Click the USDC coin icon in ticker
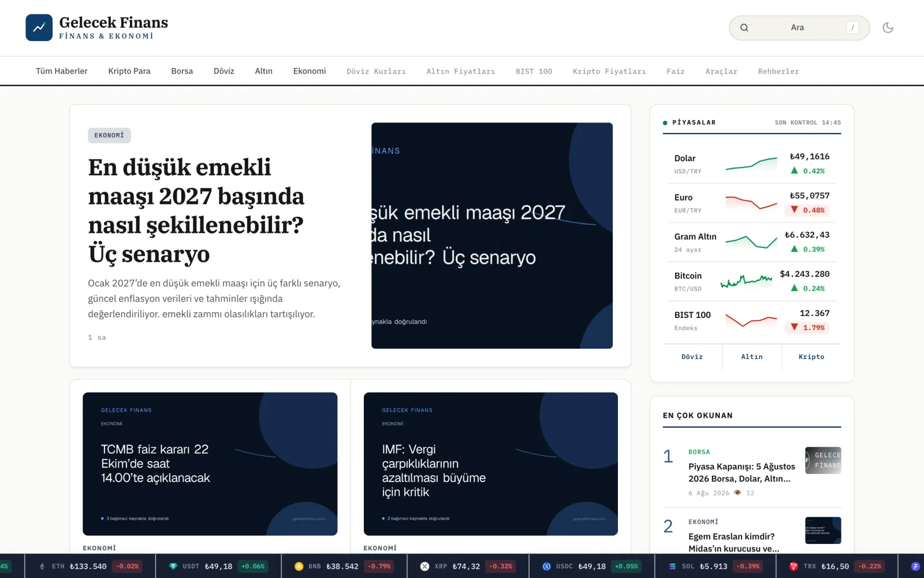The width and height of the screenshot is (924, 578). click(x=546, y=566)
